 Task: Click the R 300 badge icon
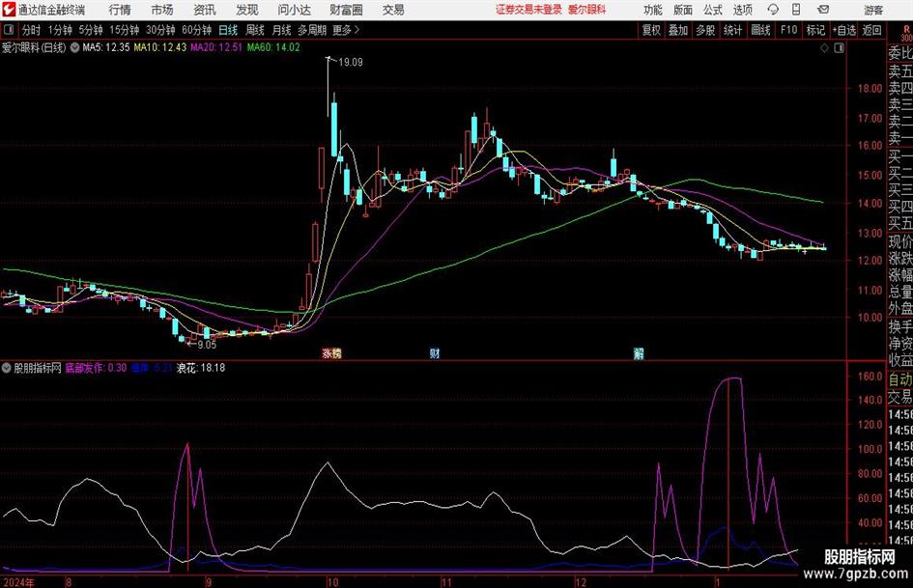(x=906, y=33)
